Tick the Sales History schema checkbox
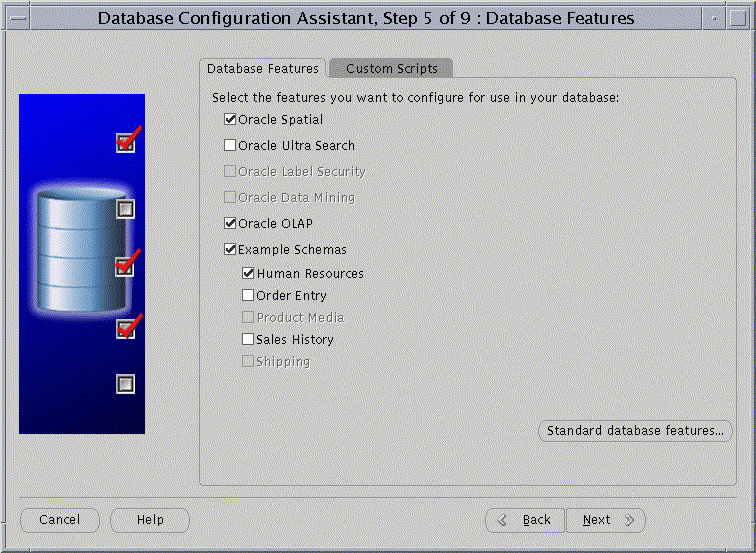 pos(248,340)
